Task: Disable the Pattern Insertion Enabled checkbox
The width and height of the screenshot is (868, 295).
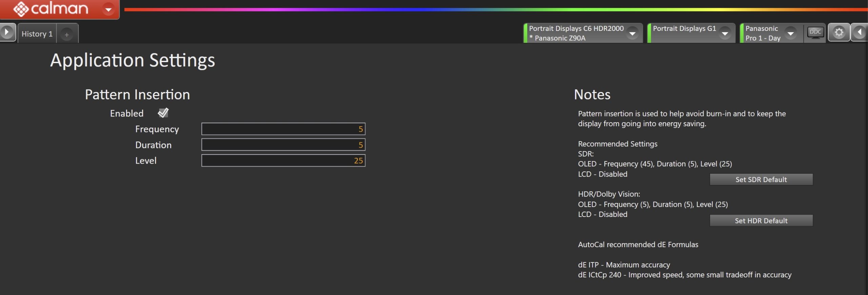Action: pyautogui.click(x=163, y=113)
